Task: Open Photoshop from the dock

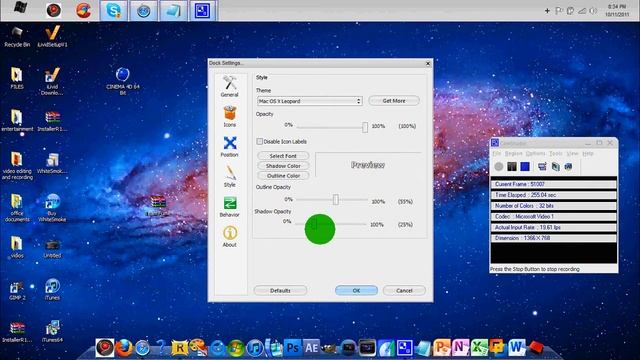Action: (x=292, y=348)
